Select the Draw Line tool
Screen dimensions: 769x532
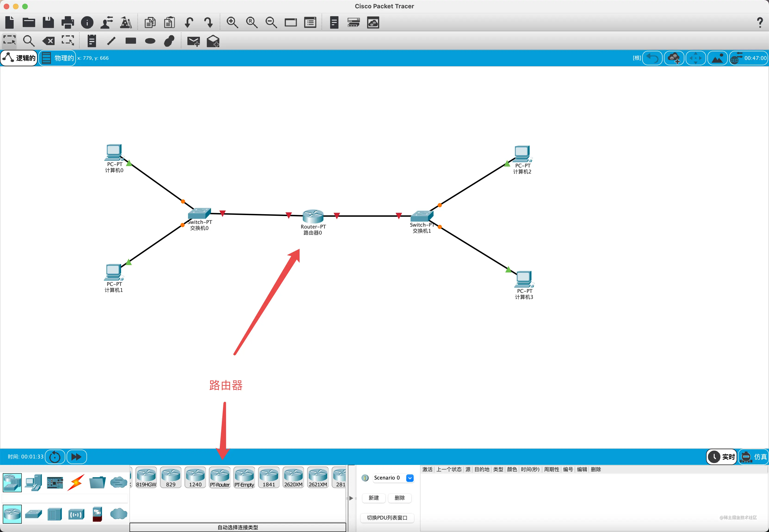click(x=111, y=41)
